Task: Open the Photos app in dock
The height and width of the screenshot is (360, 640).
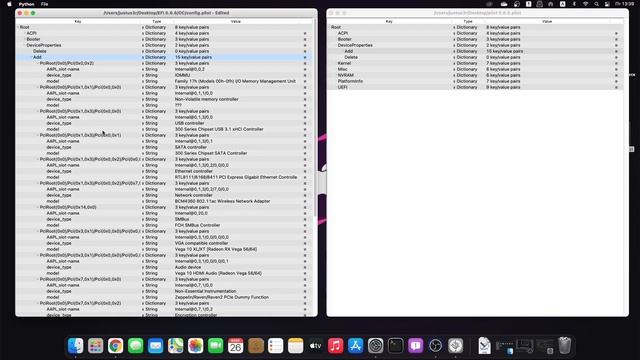Action: [x=196, y=346]
